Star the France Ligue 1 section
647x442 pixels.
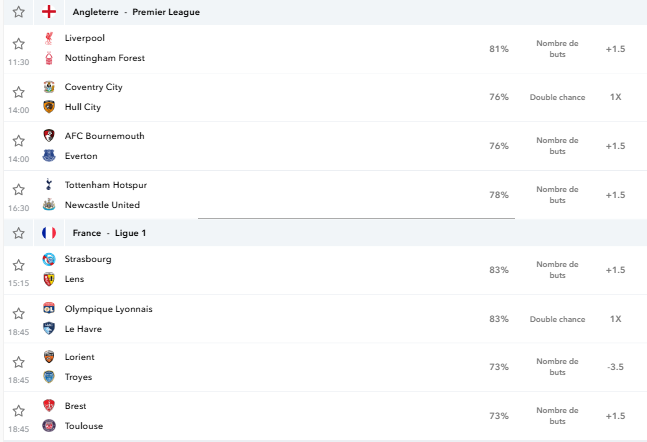click(18, 233)
